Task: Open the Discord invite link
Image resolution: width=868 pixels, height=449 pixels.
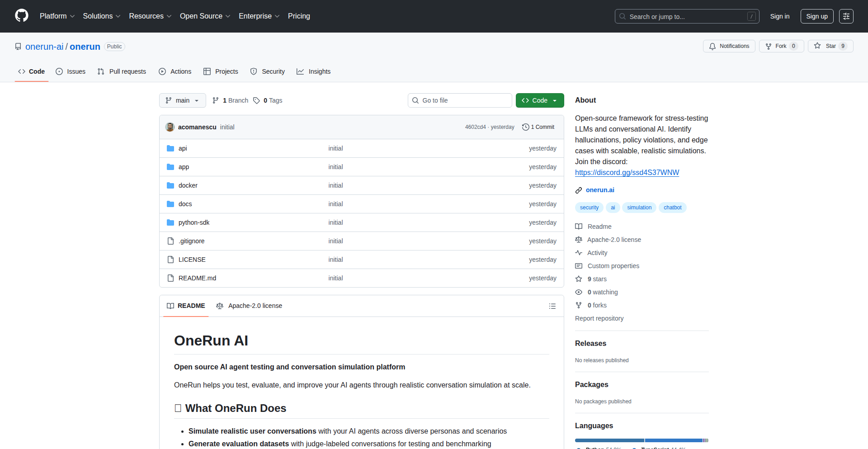Action: pyautogui.click(x=627, y=173)
